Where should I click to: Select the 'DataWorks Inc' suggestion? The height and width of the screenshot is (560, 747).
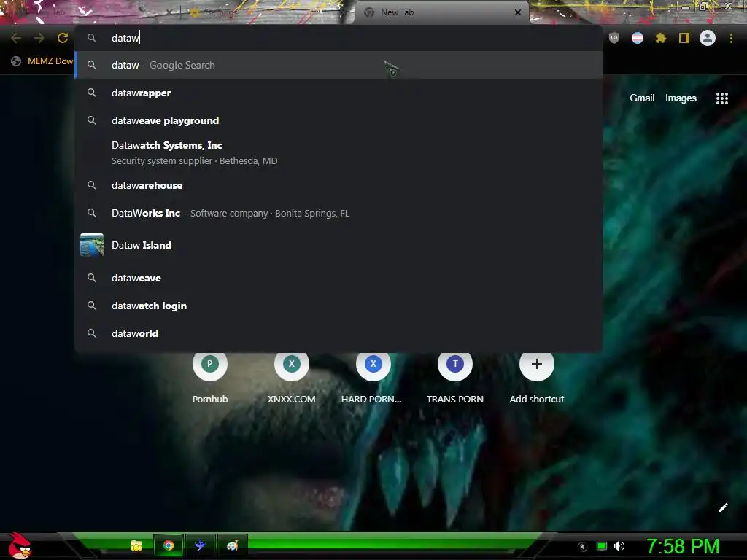click(x=338, y=213)
